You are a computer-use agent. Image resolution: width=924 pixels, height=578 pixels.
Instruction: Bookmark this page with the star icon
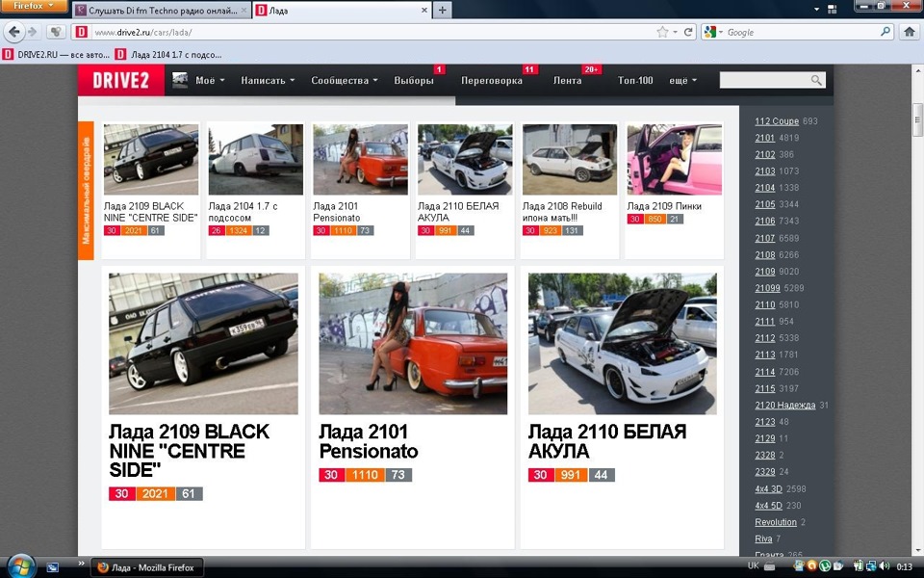663,32
